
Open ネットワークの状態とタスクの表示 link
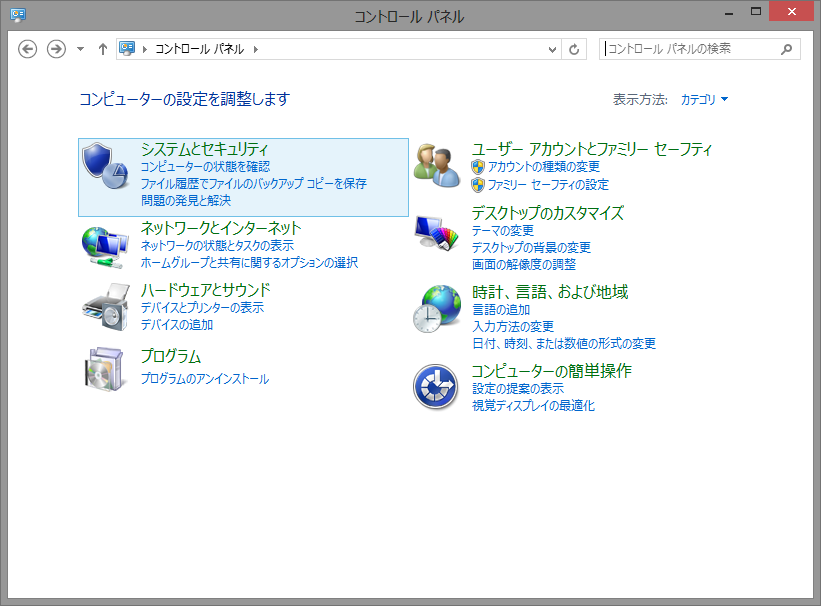(217, 245)
